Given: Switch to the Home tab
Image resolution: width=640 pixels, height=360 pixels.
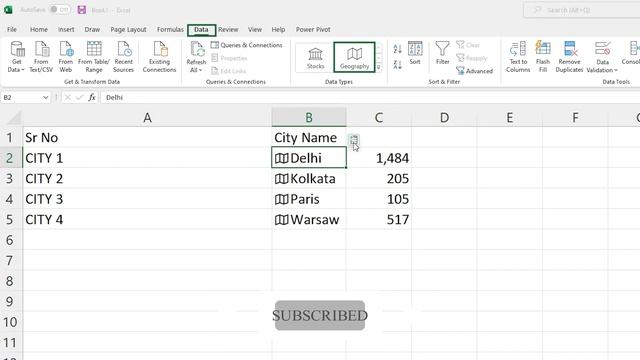Looking at the screenshot, I should click(x=39, y=29).
